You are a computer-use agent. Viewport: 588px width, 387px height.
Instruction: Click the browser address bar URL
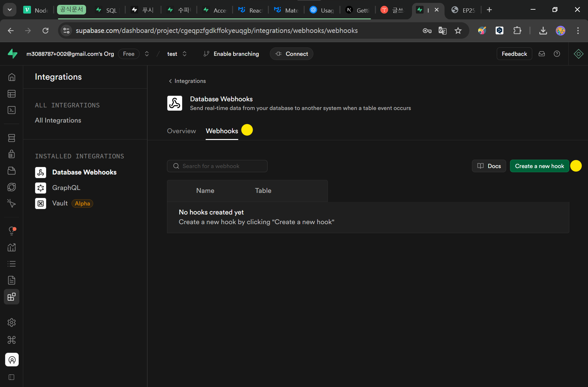pos(217,31)
